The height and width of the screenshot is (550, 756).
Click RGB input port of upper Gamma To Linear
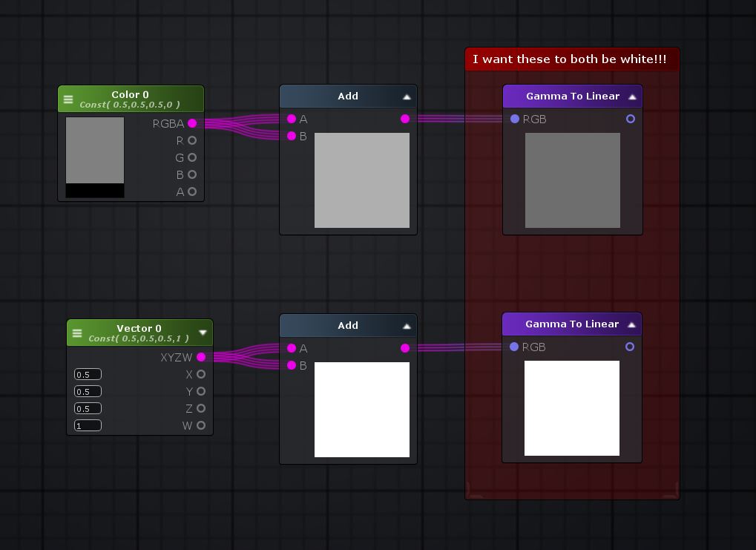[514, 119]
